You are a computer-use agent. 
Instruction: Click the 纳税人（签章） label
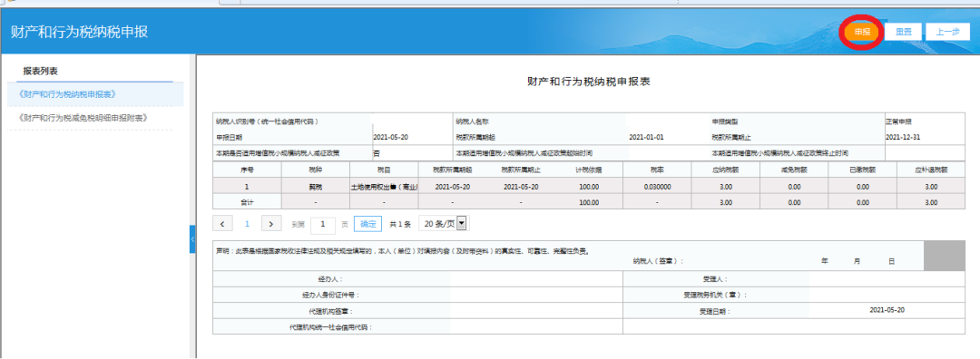pyautogui.click(x=658, y=262)
